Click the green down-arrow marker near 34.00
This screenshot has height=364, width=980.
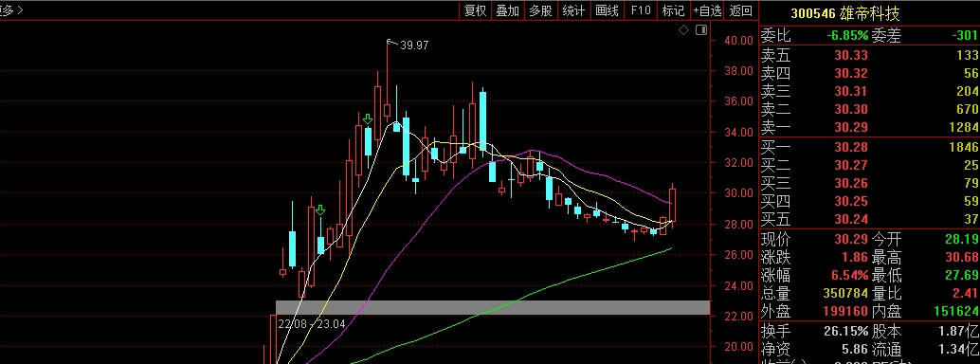pyautogui.click(x=368, y=118)
